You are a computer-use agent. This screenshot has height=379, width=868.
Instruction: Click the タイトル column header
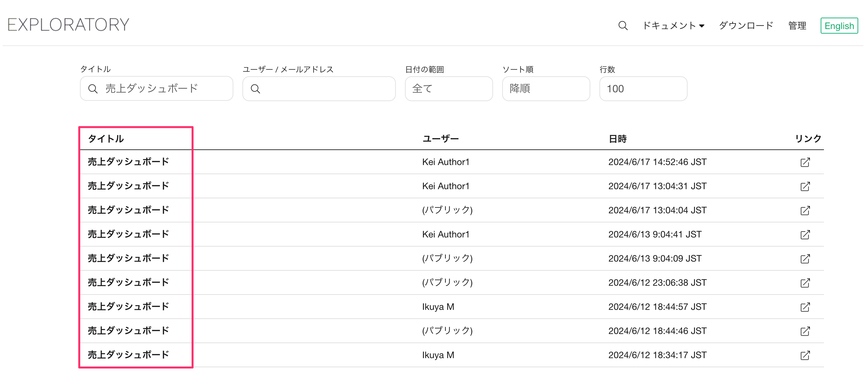[106, 139]
